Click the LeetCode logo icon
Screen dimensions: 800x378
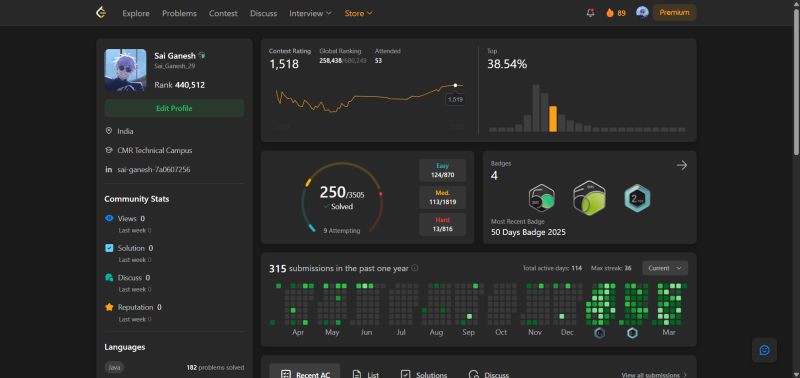coord(101,13)
